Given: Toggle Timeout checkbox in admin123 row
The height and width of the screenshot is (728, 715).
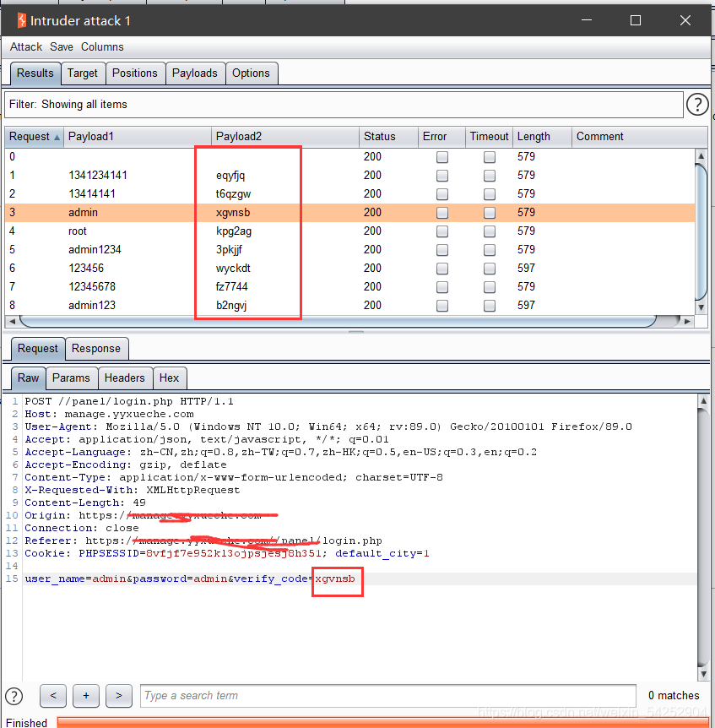Looking at the screenshot, I should pos(490,306).
